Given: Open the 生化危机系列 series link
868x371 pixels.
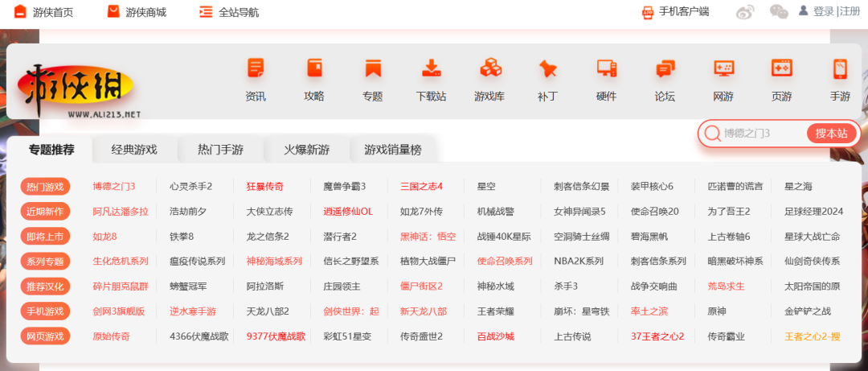Looking at the screenshot, I should (121, 262).
